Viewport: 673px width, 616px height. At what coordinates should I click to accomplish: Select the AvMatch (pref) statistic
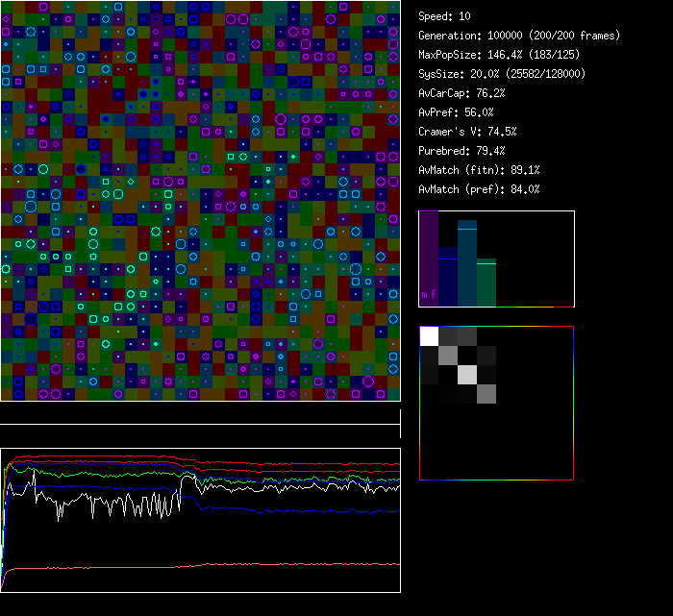(479, 189)
